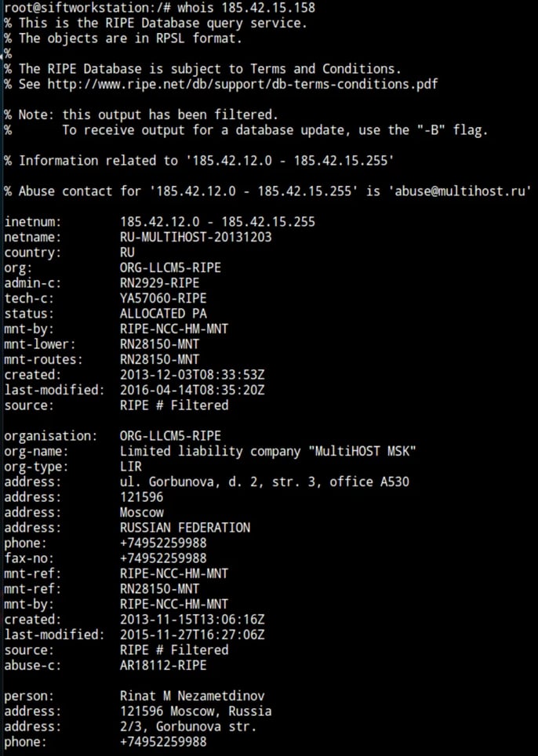Screen dimensions: 538x756
Task: Click the tech-c handle YA57060-RIPE
Action: point(163,298)
